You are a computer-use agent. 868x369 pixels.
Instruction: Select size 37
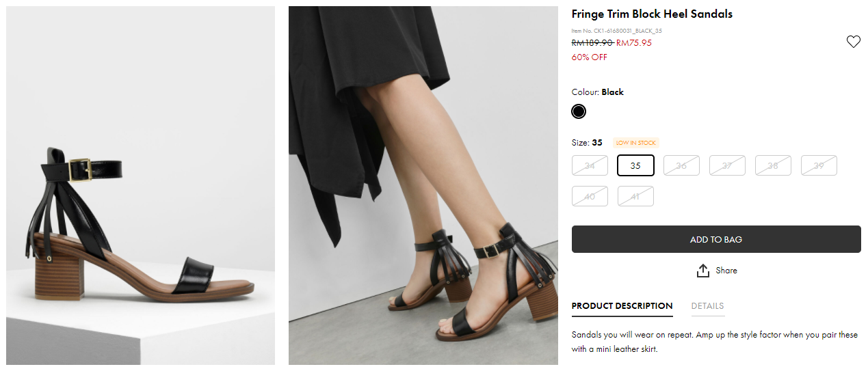point(727,165)
